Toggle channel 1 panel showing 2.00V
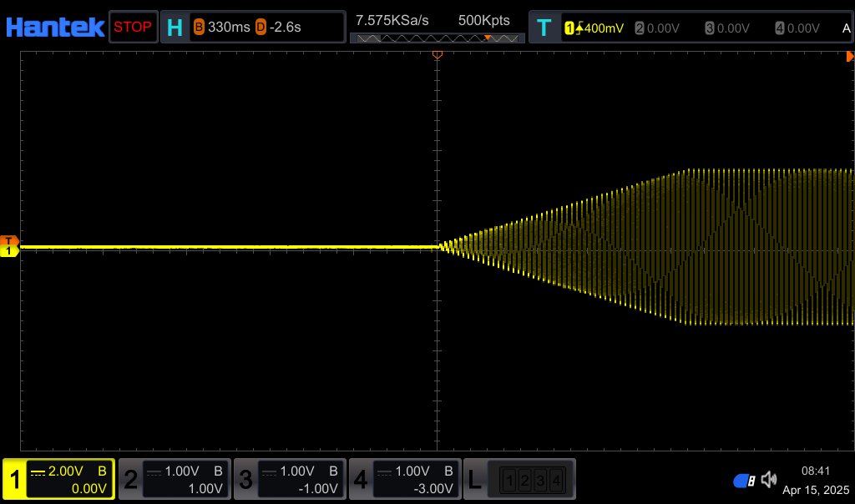The height and width of the screenshot is (504, 855). coord(58,479)
